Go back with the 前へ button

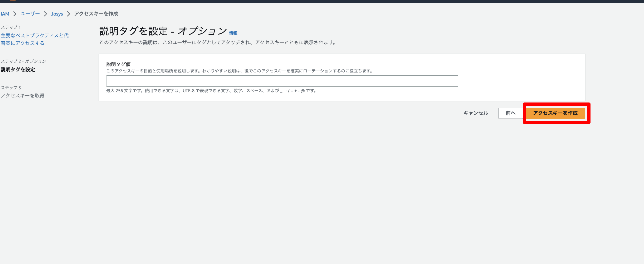tap(510, 113)
